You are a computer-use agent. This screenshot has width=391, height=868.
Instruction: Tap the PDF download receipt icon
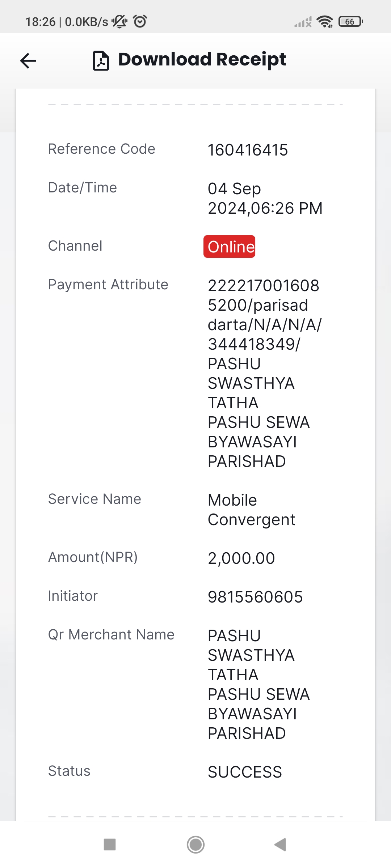101,60
